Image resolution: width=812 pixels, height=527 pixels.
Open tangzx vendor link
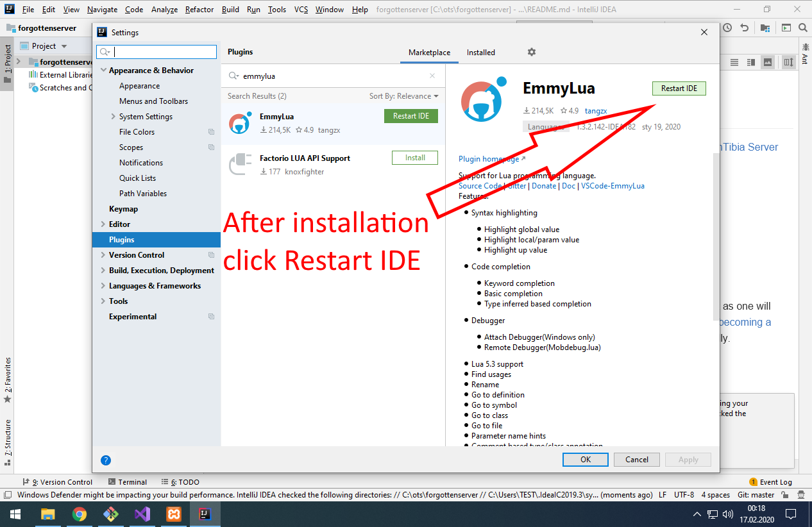click(x=596, y=111)
